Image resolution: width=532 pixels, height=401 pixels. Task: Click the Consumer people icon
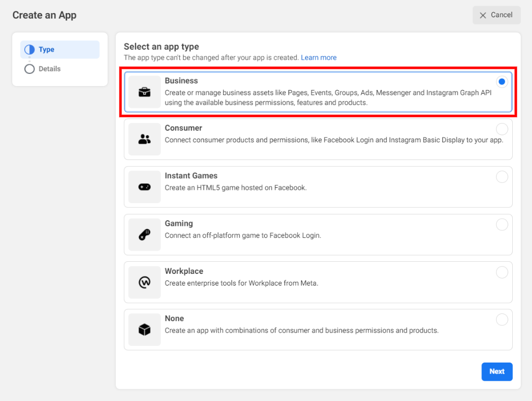(144, 139)
